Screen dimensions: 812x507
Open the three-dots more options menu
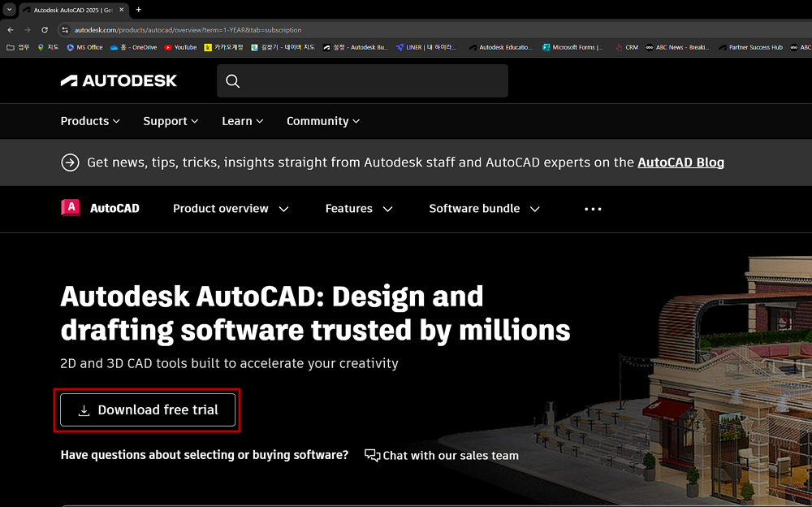coord(593,209)
